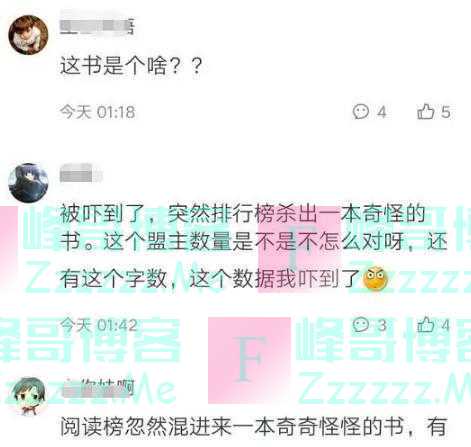
Task: Click the reply count 4 on first comment
Action: [x=382, y=112]
